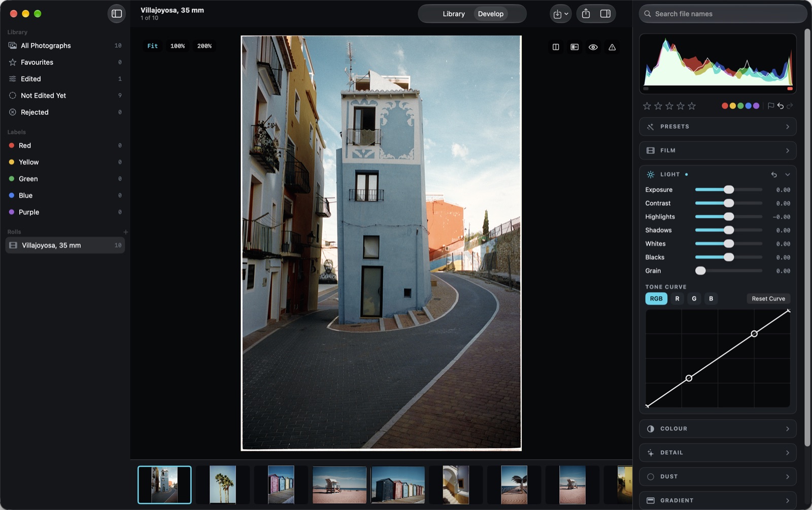Expand the Gradient panel

point(718,500)
